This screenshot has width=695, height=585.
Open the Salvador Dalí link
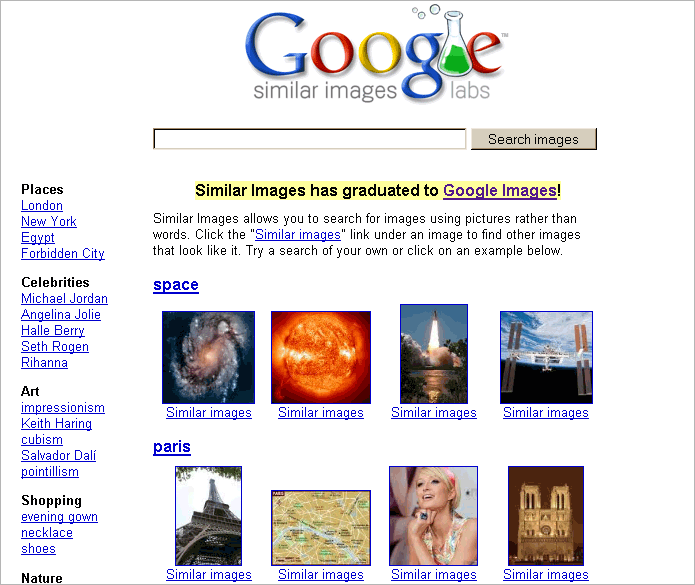59,456
